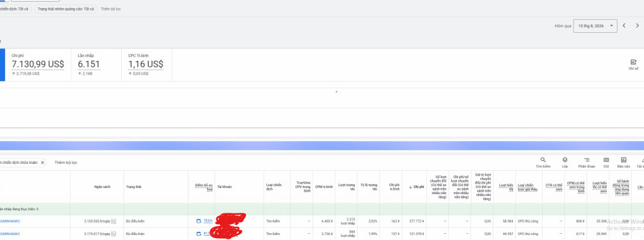Click the 884 lượt nhấp cell

[346, 233]
